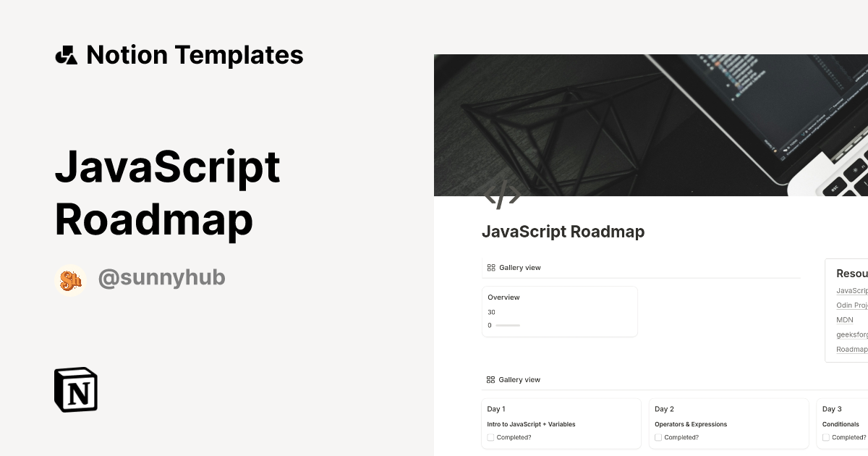Screen dimensions: 868x456
Task: Open the MDN resource link
Action: (845, 319)
